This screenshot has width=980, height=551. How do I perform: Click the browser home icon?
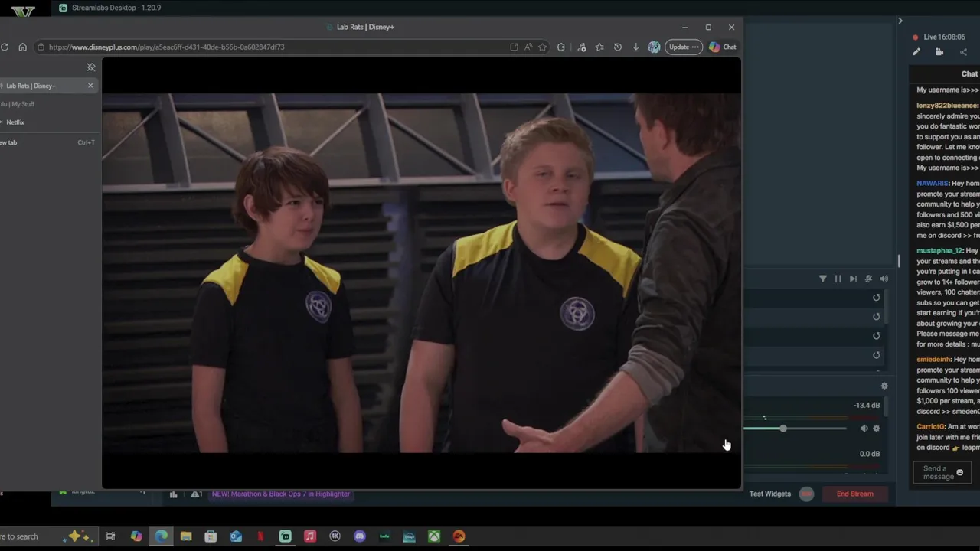(x=22, y=47)
